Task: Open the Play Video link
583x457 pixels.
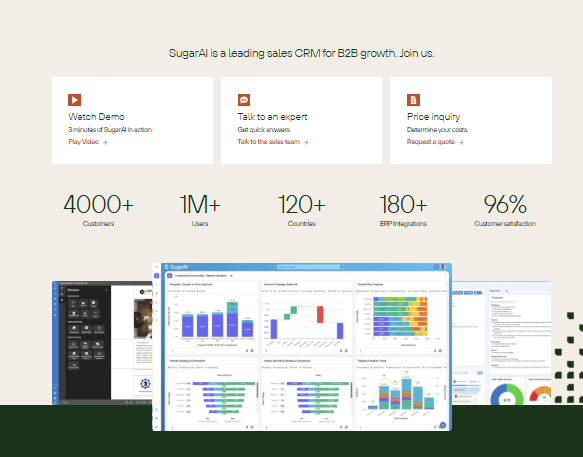Action: [88, 142]
